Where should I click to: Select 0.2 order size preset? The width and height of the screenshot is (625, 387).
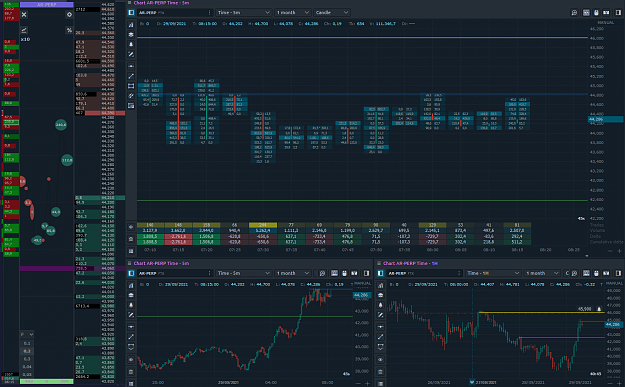(27, 351)
